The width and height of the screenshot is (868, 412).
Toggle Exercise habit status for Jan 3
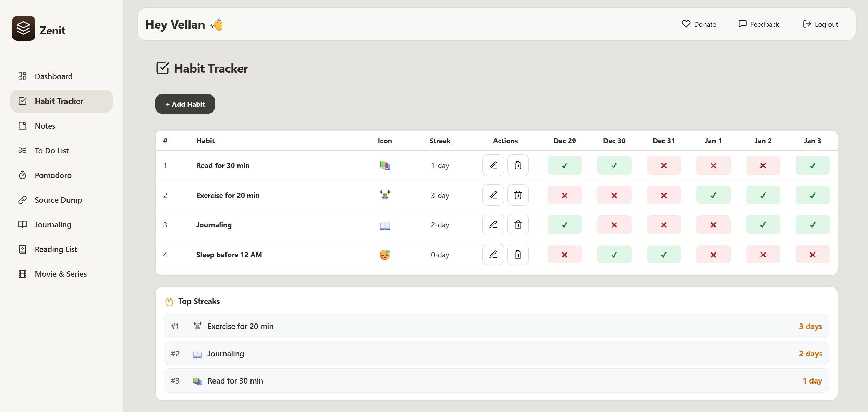click(812, 195)
